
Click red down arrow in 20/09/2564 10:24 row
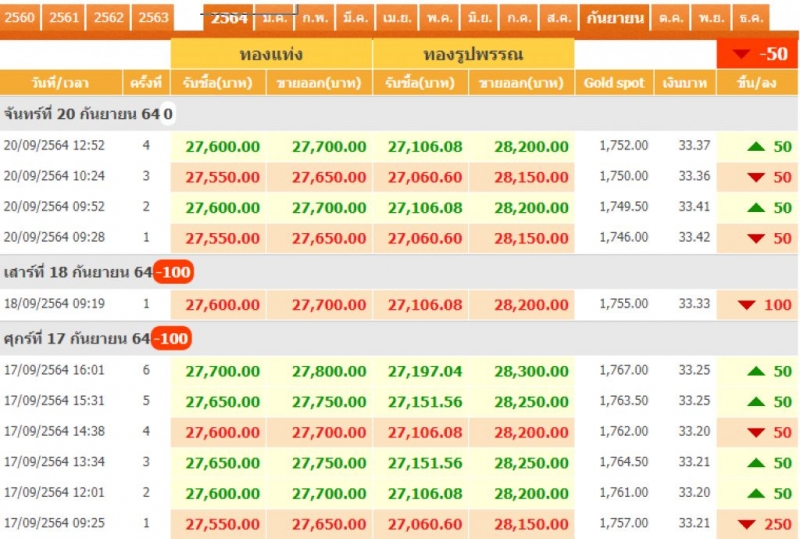tap(756, 177)
